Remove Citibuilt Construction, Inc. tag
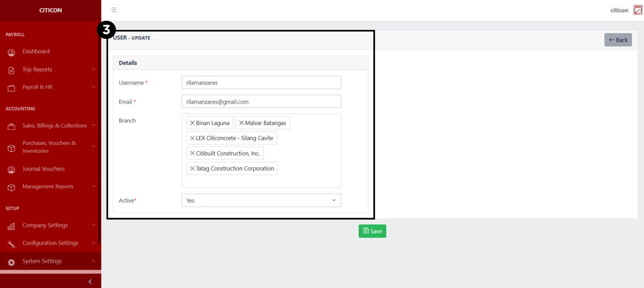The height and width of the screenshot is (288, 644). coord(192,153)
